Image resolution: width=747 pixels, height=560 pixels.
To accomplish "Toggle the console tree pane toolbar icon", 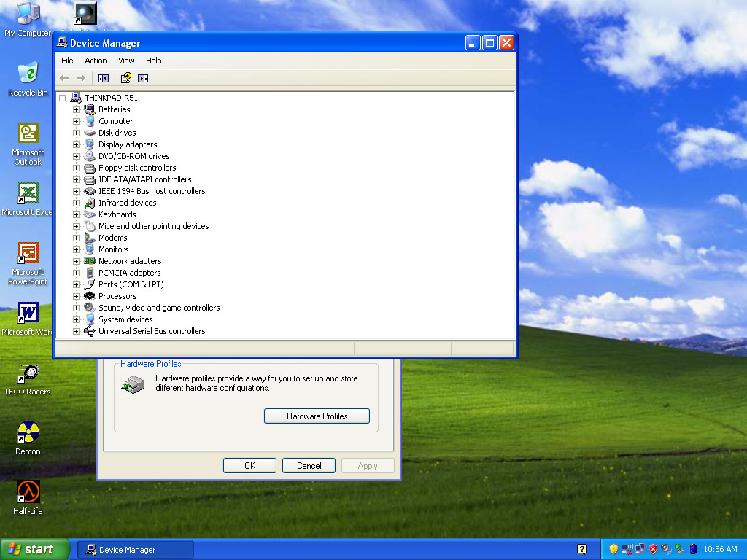I will point(104,78).
